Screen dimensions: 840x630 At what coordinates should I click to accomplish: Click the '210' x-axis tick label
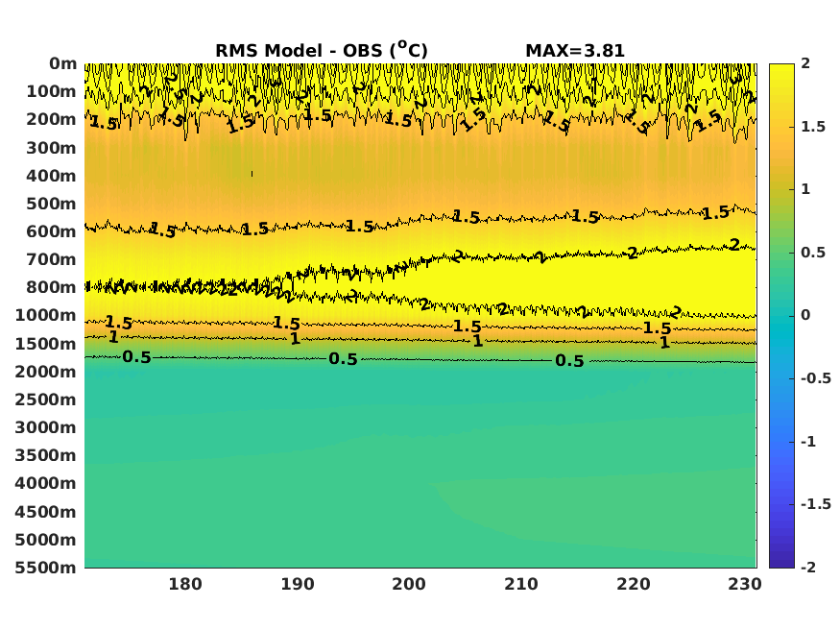pos(521,583)
